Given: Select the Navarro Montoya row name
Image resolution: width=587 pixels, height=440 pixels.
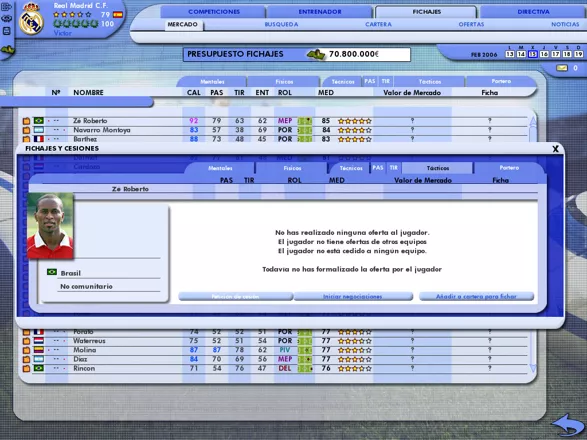Looking at the screenshot, I should pyautogui.click(x=102, y=130).
